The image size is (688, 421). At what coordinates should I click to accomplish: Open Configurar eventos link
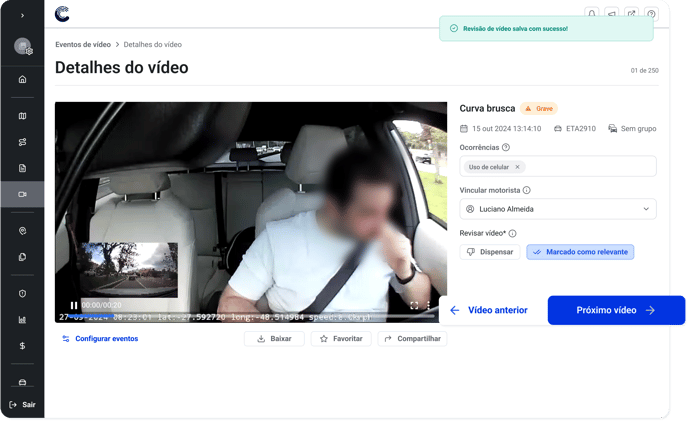(100, 338)
